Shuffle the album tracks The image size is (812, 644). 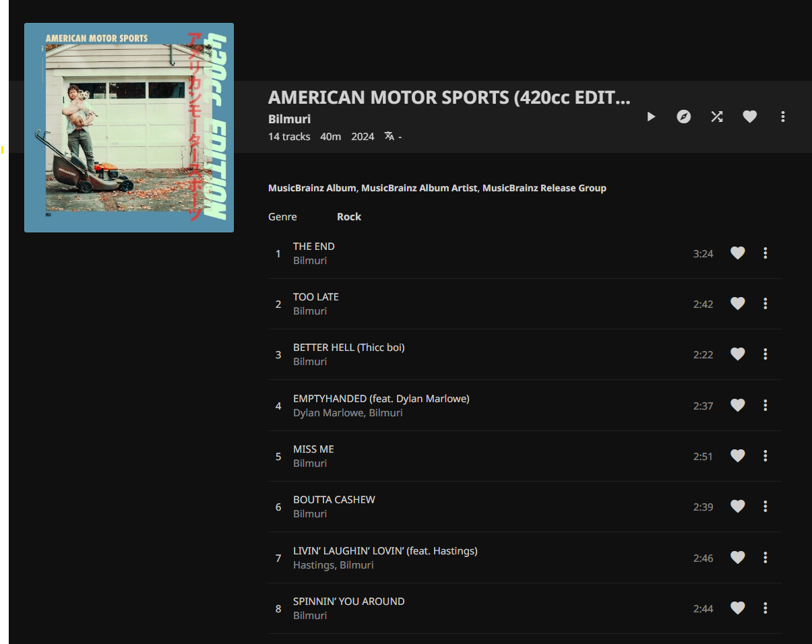point(716,117)
